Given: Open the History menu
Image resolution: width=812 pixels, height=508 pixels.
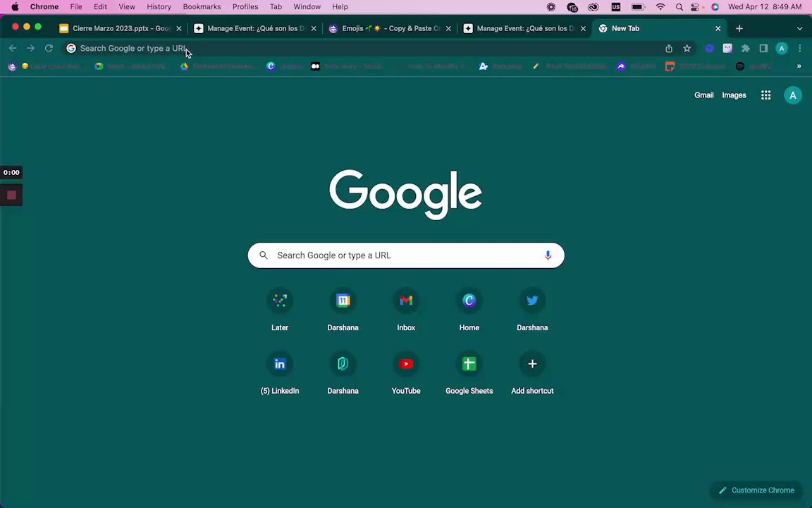Looking at the screenshot, I should [x=159, y=7].
